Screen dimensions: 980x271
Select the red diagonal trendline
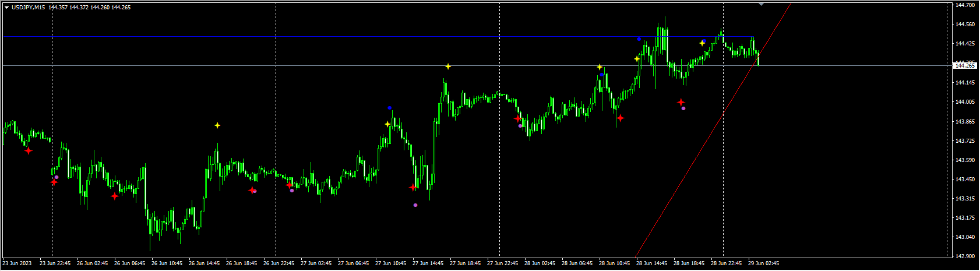tap(713, 131)
